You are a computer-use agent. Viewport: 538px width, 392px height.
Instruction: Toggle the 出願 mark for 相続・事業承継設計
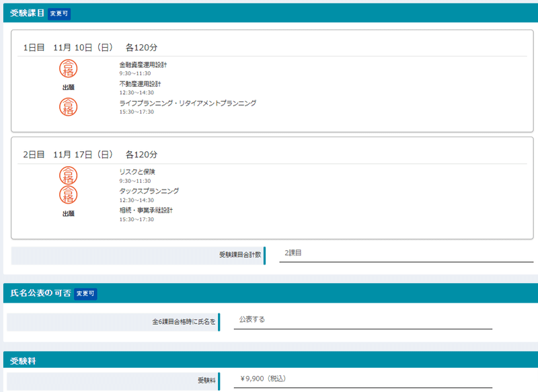click(x=69, y=214)
